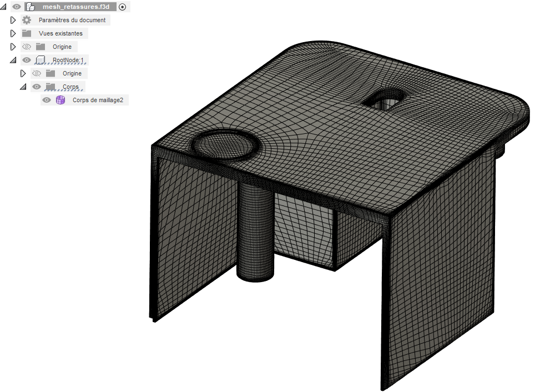Image resolution: width=540 pixels, height=392 pixels.
Task: Click the gear icon for Paramètres du document
Action: point(27,20)
